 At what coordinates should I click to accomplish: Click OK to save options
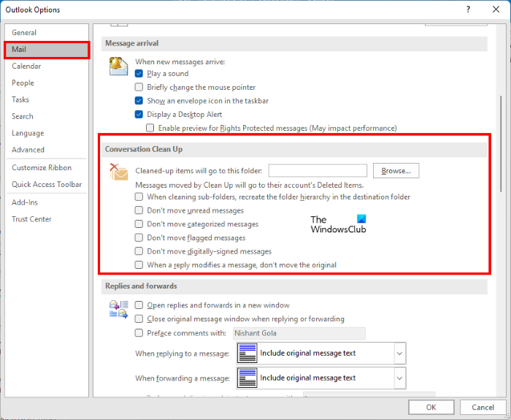coord(431,407)
